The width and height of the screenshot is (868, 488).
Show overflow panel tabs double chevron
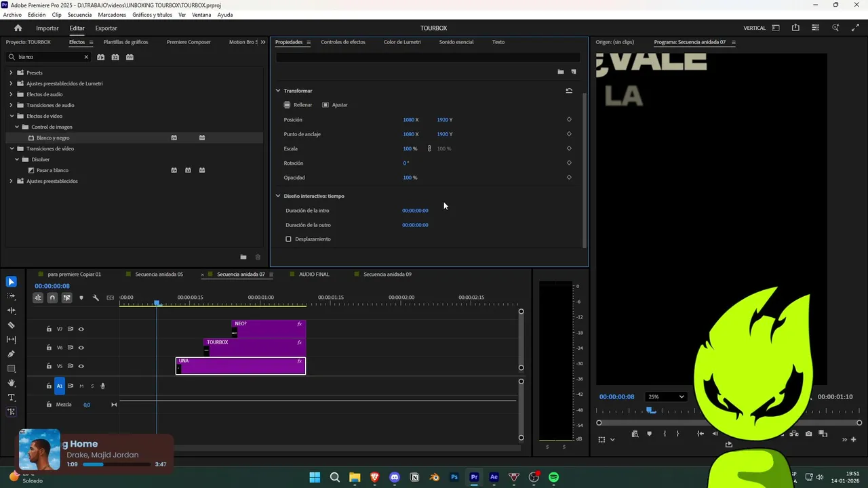[x=263, y=42]
